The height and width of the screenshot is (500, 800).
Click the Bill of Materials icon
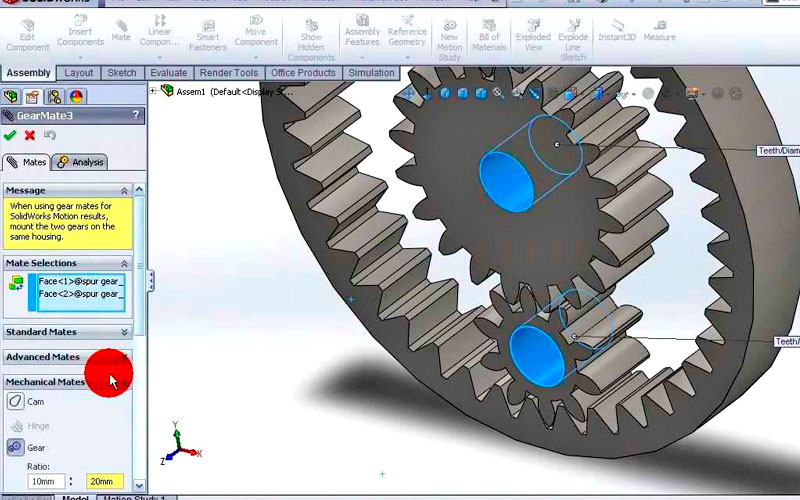click(489, 33)
